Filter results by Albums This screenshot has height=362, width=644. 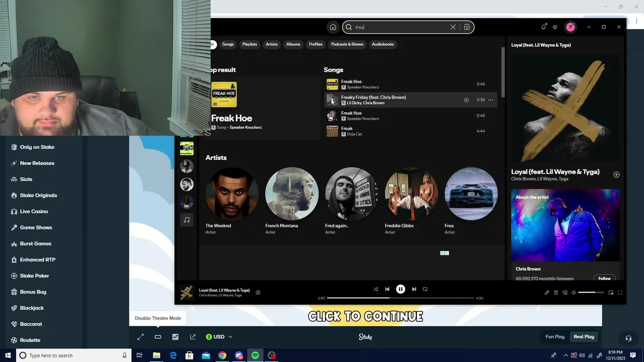click(x=293, y=44)
